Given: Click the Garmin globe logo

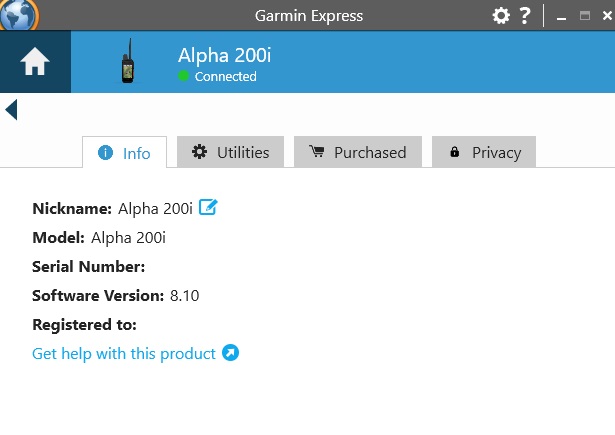Looking at the screenshot, I should 18,14.
